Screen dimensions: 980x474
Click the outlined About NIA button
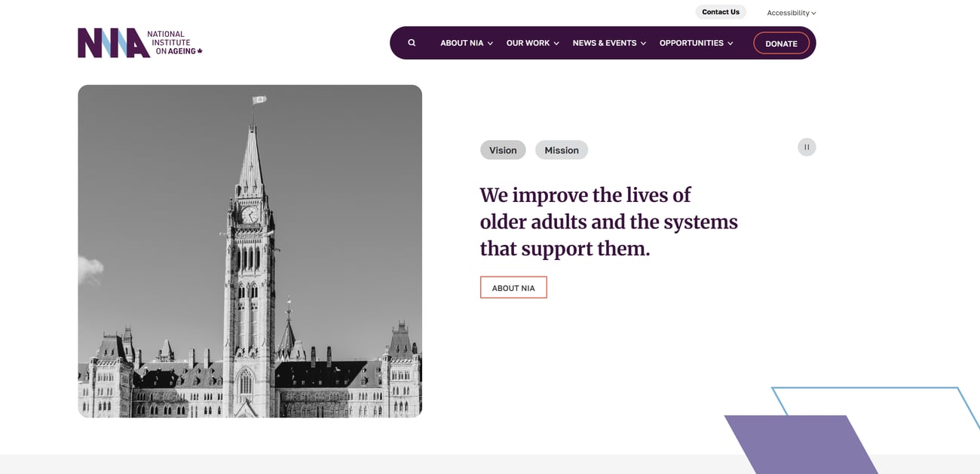(x=513, y=288)
